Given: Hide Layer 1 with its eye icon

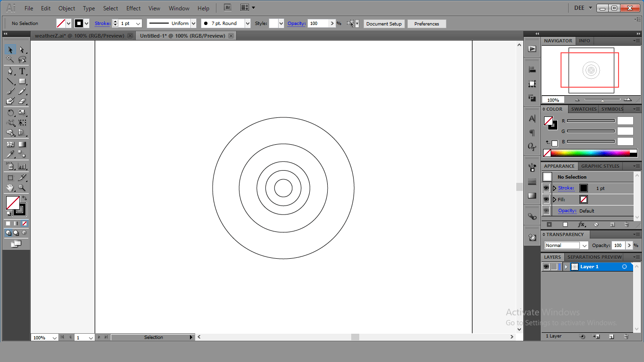Looking at the screenshot, I should tap(546, 267).
